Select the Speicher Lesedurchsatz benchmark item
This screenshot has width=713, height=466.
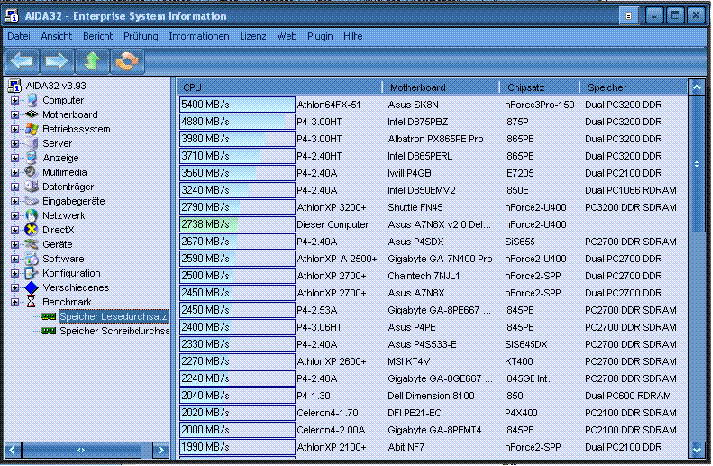point(114,316)
